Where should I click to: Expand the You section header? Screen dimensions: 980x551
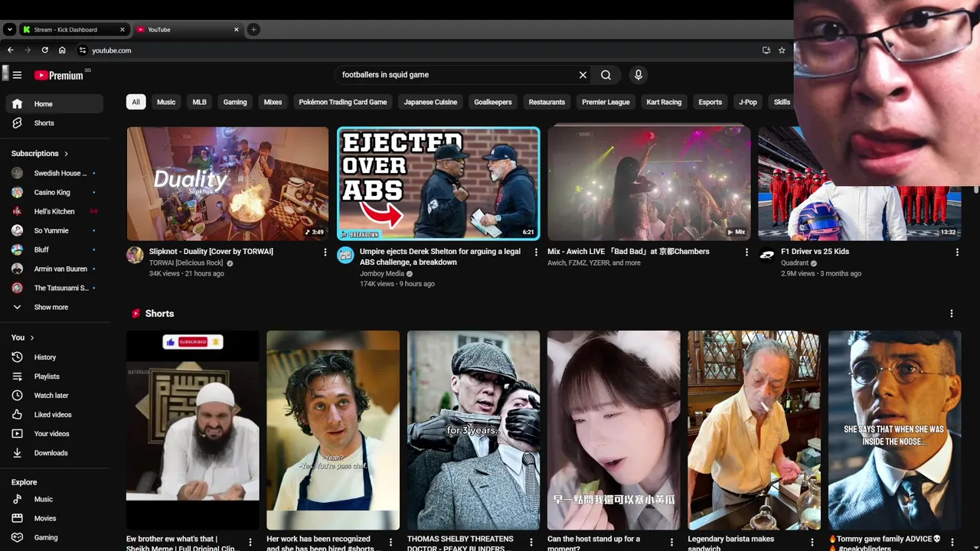coord(23,337)
